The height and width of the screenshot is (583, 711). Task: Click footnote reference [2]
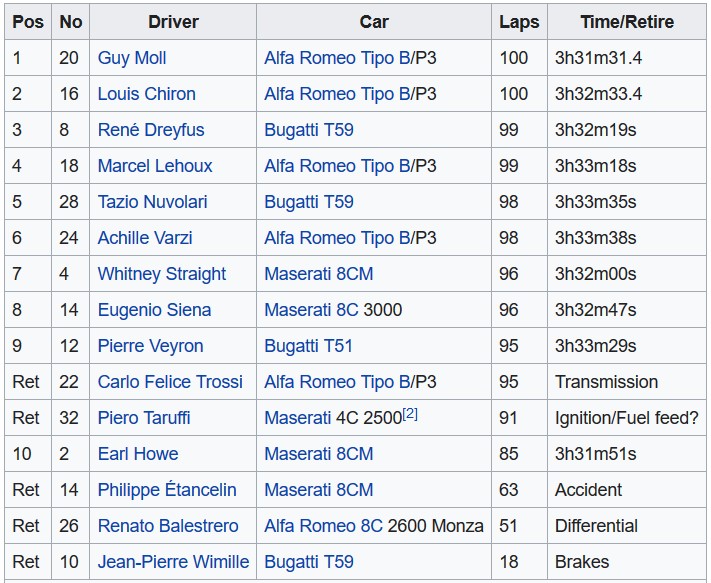pyautogui.click(x=410, y=414)
